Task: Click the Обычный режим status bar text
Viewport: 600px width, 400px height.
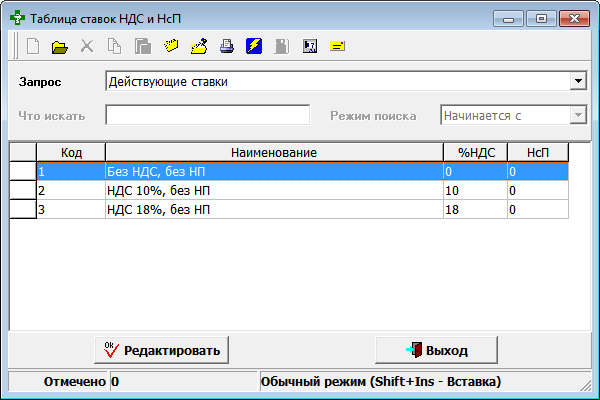Action: tap(381, 382)
